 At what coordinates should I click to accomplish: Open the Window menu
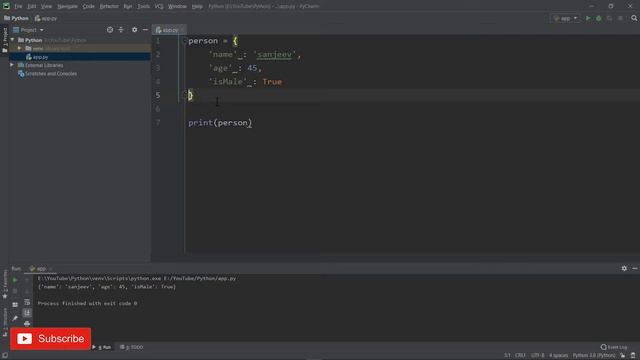(177, 6)
